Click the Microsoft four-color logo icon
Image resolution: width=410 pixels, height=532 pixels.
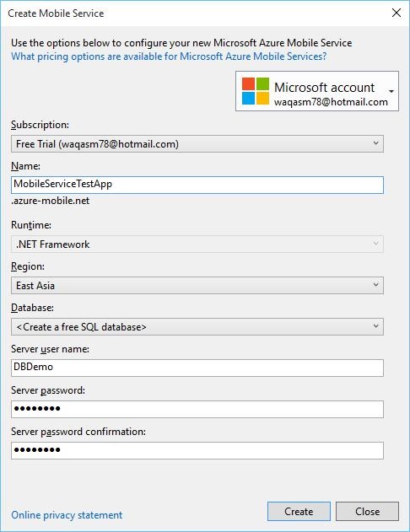[x=256, y=91]
